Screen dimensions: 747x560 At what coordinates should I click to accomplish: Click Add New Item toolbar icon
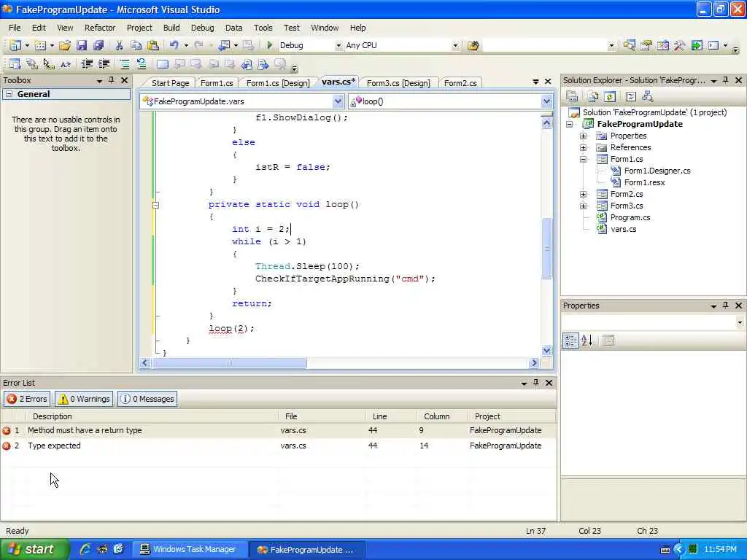[x=41, y=45]
